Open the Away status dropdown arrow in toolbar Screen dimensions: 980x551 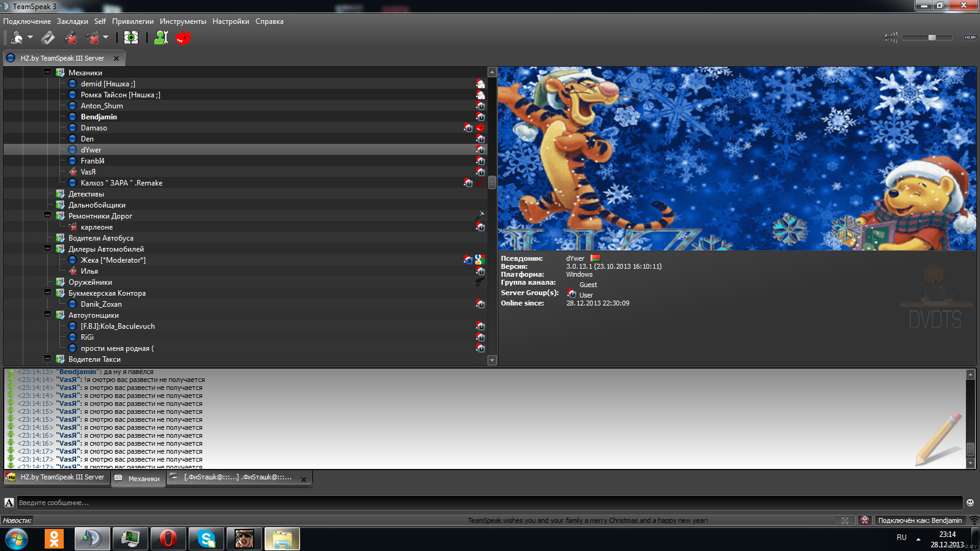coord(30,37)
